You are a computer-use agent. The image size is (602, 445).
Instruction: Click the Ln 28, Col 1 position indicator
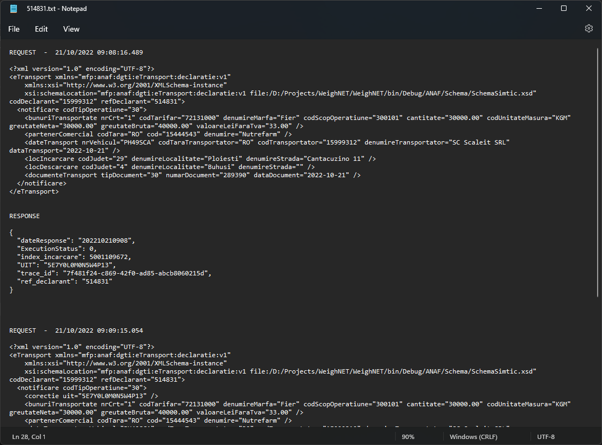[x=29, y=437]
